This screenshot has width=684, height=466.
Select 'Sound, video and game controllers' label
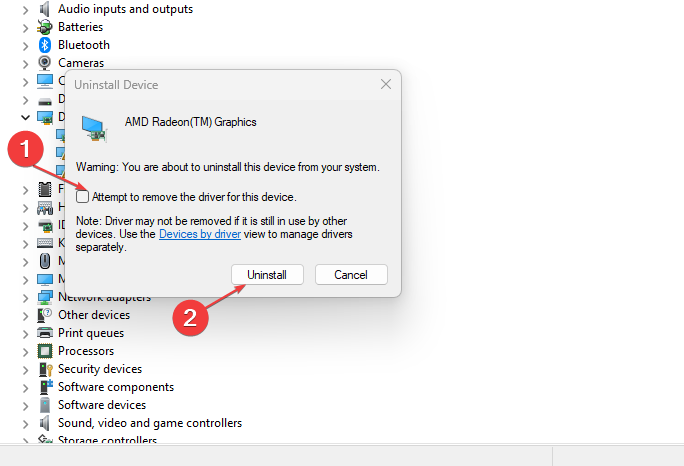[x=150, y=423]
